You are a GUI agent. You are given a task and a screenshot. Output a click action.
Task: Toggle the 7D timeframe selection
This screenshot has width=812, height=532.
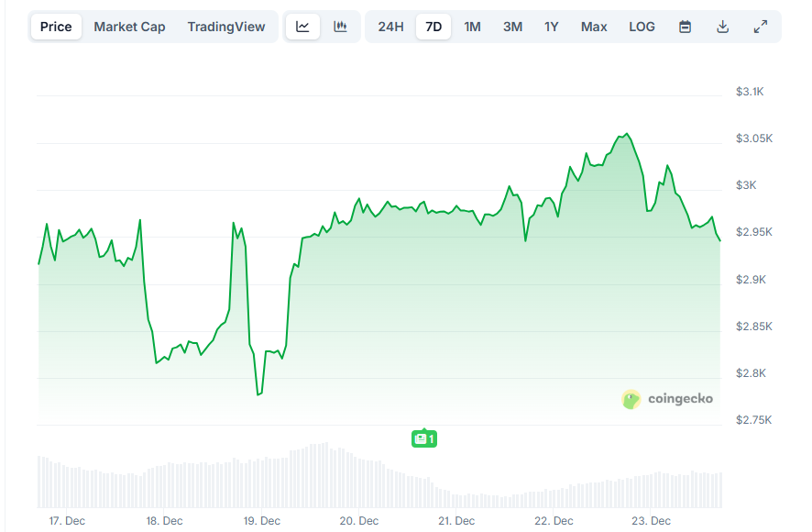(433, 27)
